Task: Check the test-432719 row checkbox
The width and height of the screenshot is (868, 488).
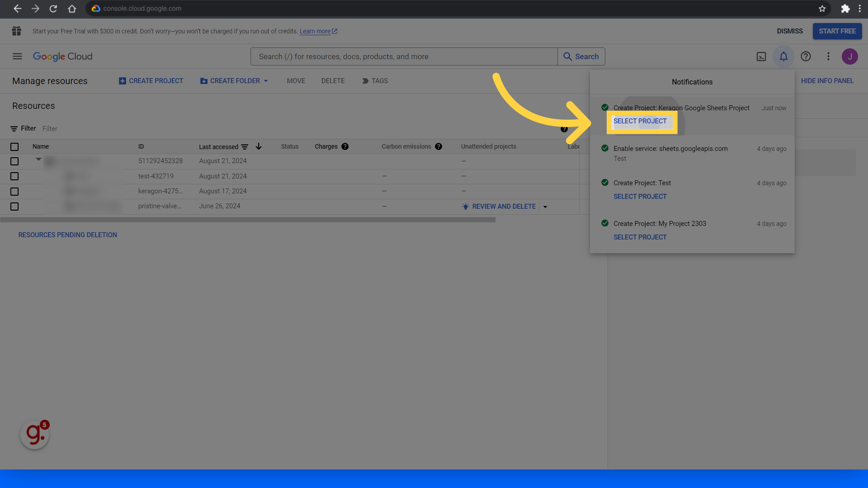Action: [x=14, y=176]
